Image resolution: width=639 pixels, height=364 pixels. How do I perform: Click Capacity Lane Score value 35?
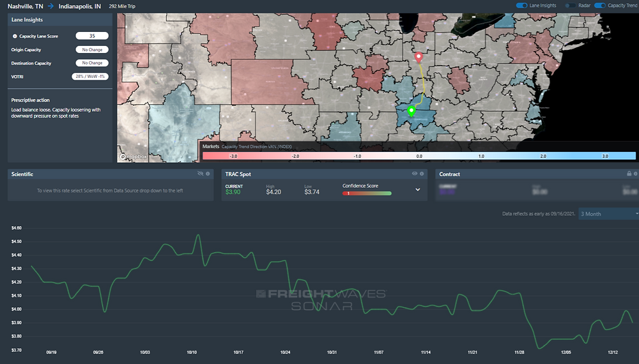click(x=92, y=36)
